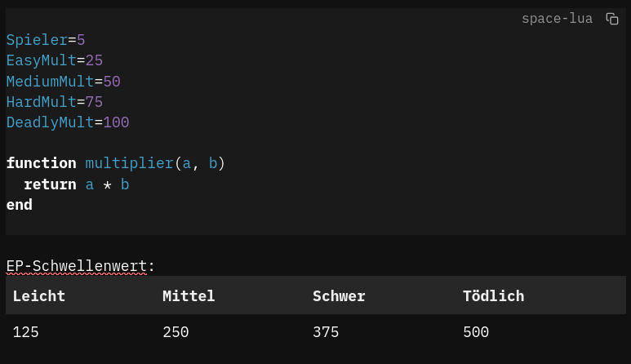Viewport: 631px width, 364px height.
Task: Click the MediumMult variable name
Action: (50, 82)
